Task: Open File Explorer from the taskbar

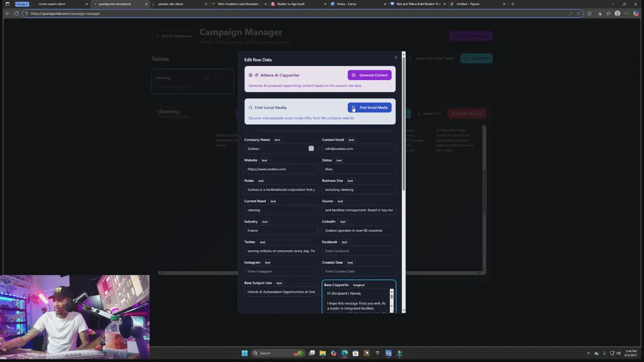Action: [323, 353]
